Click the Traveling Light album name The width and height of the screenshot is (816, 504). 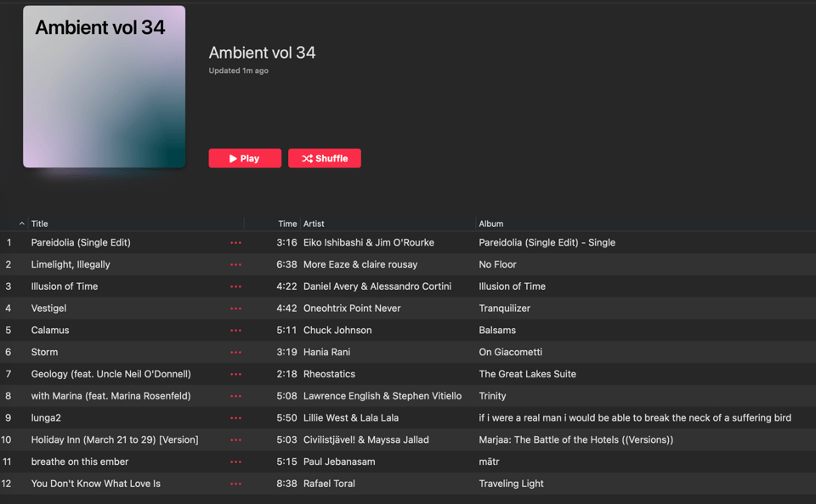(511, 484)
